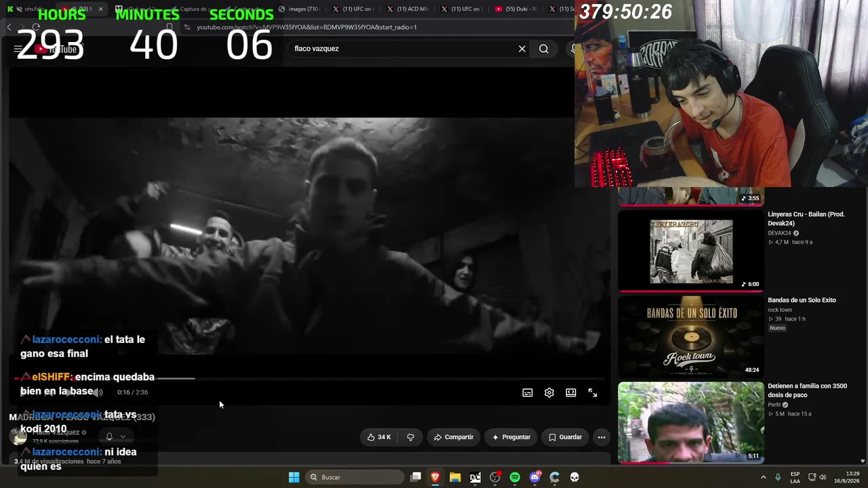Open the DC logo app on taskbar

[475, 477]
